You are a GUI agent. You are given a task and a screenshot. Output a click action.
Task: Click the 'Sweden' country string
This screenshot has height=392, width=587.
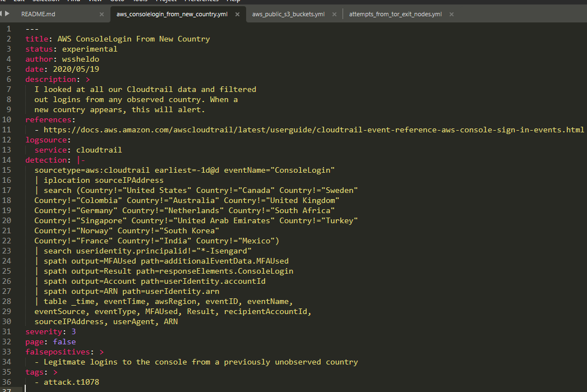click(x=339, y=191)
